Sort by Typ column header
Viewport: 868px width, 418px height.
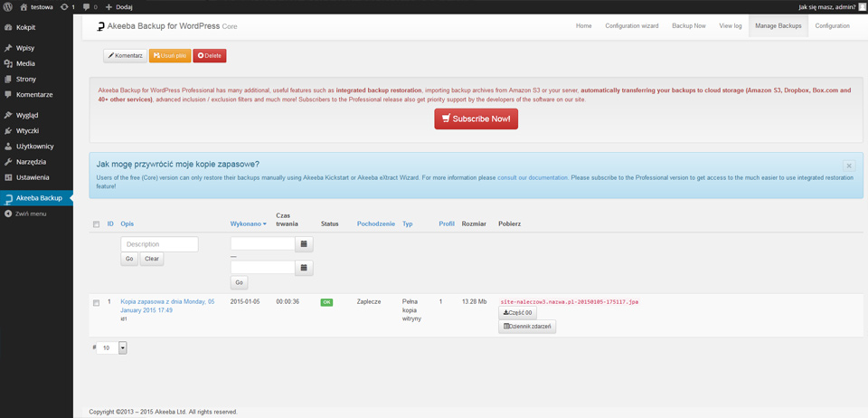[x=408, y=223]
